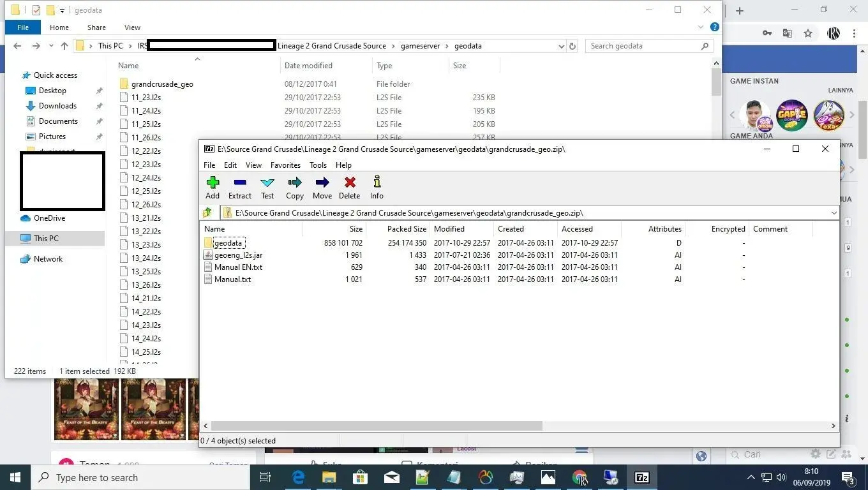
Task: Select Network in Explorer's sidebar
Action: (x=48, y=259)
